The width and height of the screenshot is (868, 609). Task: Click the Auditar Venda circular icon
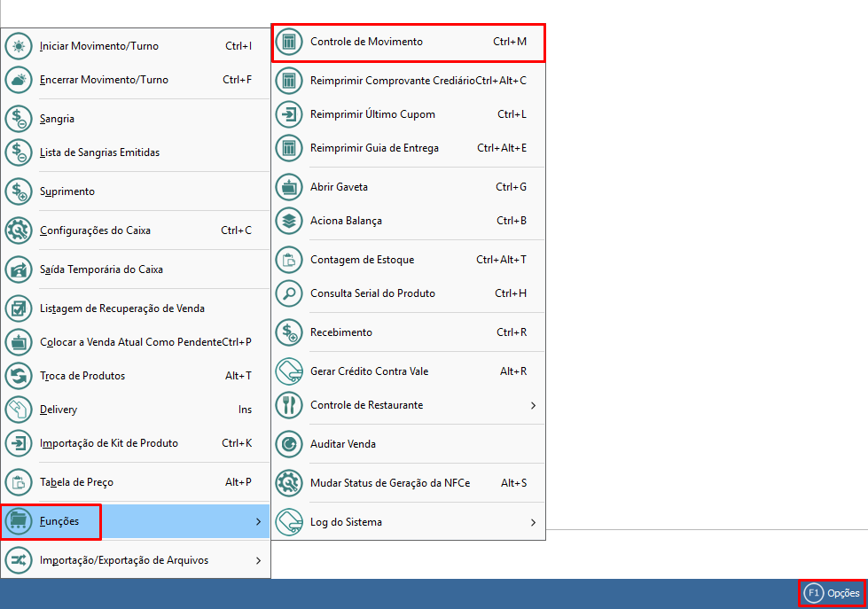click(x=288, y=444)
